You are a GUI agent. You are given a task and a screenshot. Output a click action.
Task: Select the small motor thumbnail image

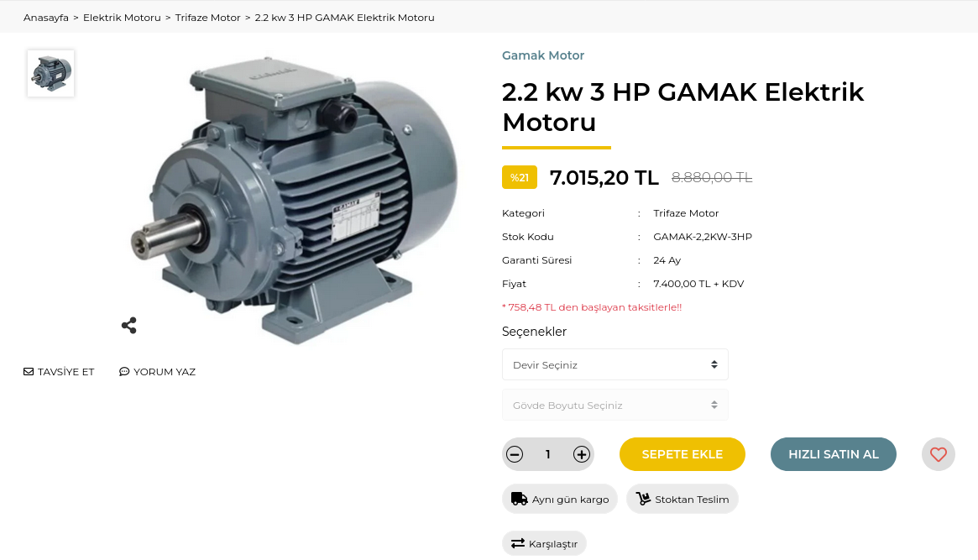pyautogui.click(x=50, y=74)
